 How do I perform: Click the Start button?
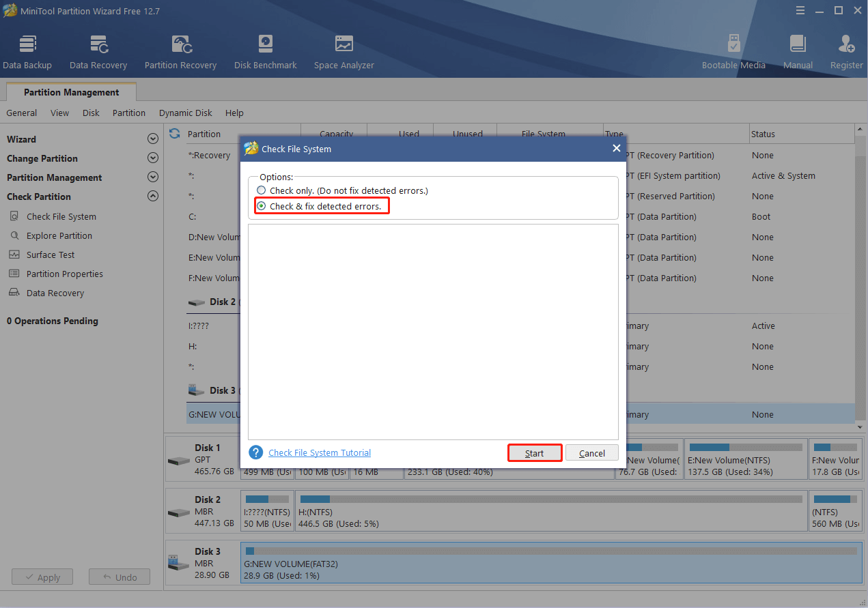[535, 453]
